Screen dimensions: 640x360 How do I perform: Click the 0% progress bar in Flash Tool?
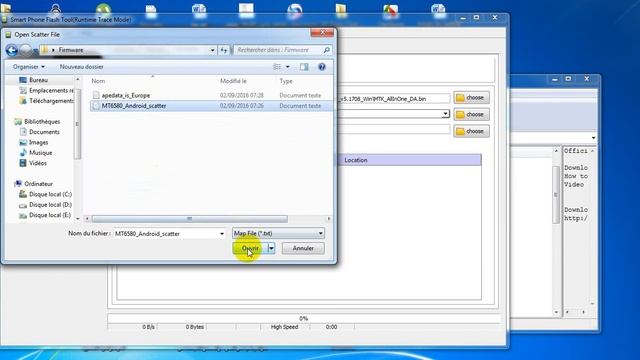(303, 318)
